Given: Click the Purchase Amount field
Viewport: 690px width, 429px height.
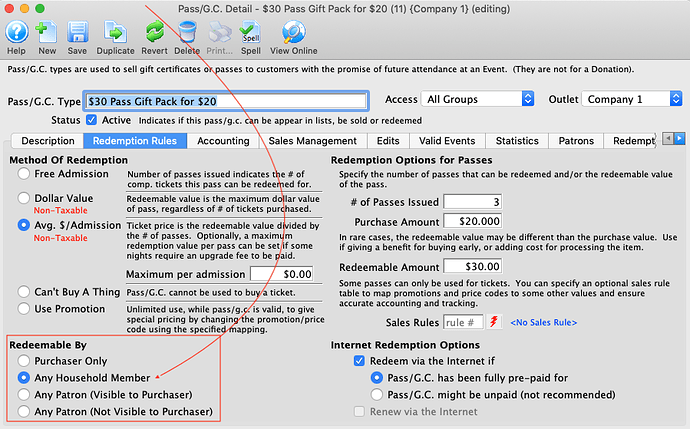Looking at the screenshot, I should (472, 221).
